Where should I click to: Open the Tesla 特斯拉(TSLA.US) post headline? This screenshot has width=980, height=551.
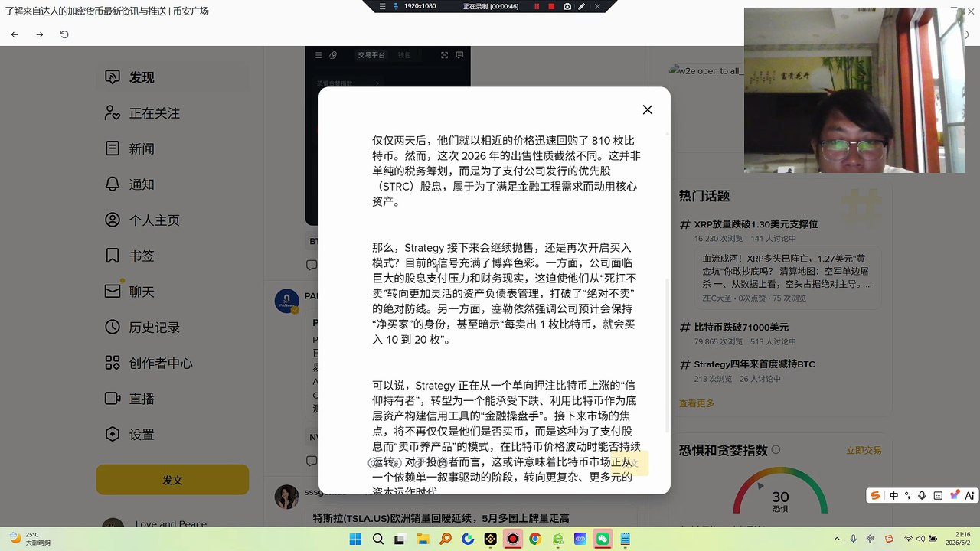tap(441, 518)
